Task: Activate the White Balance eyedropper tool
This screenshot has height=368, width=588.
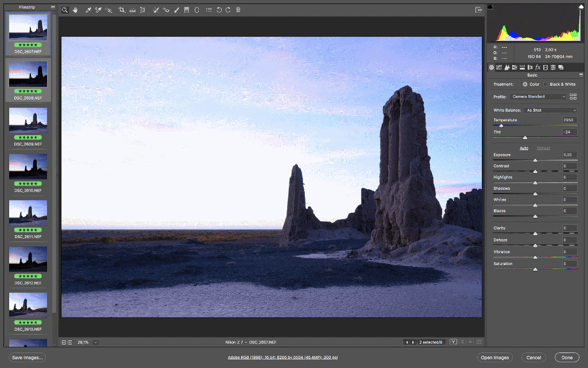Action: (88, 10)
